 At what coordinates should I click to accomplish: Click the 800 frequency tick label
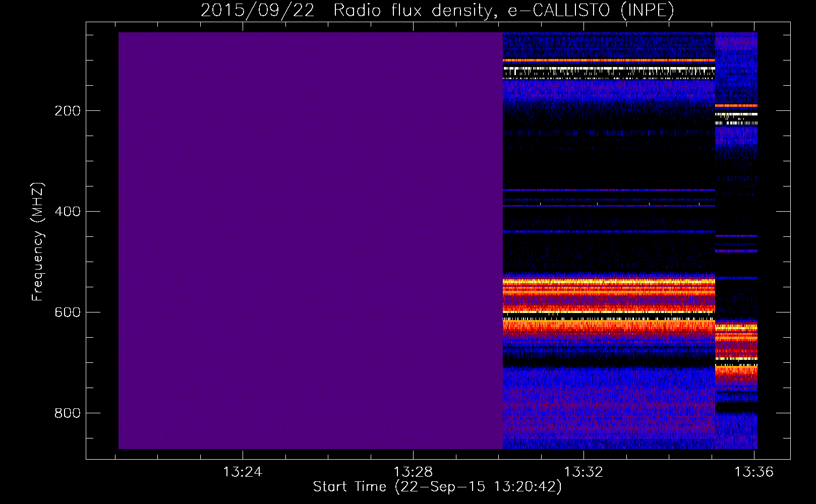[x=68, y=413]
